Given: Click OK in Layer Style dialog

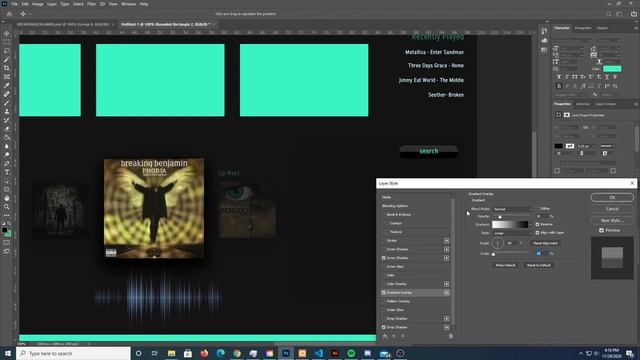Looking at the screenshot, I should coord(612,198).
